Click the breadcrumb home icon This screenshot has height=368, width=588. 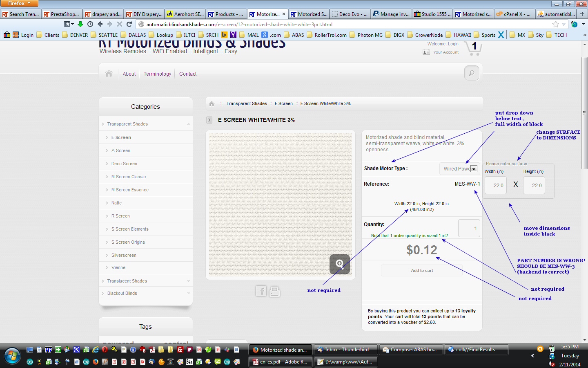(212, 104)
